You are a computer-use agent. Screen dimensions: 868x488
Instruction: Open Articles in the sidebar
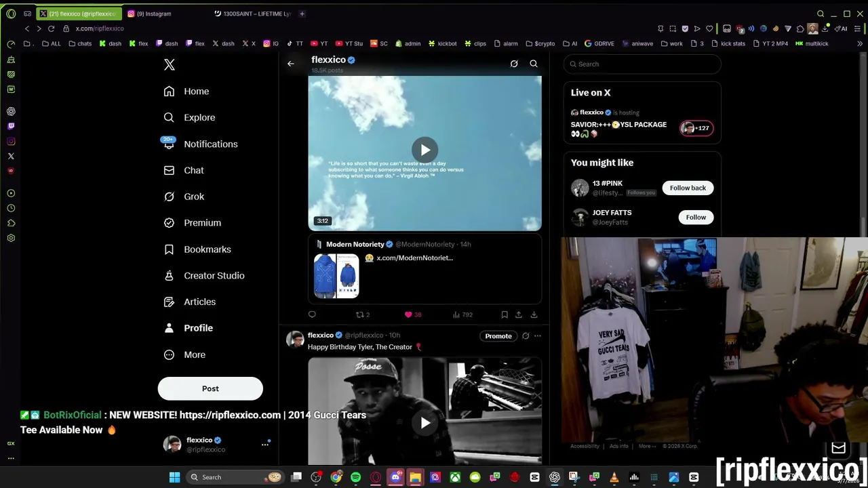coord(190,302)
